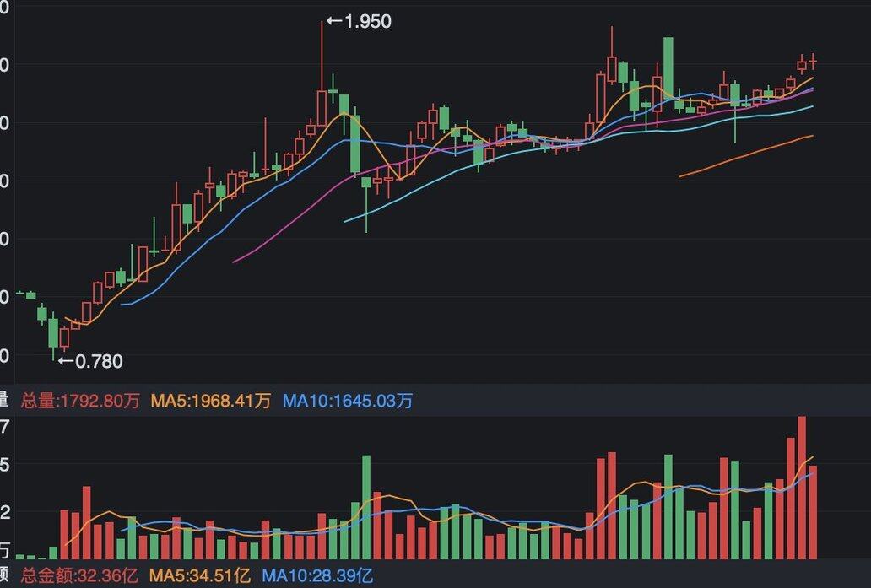Select the short orange long-term moving average line

746,155
